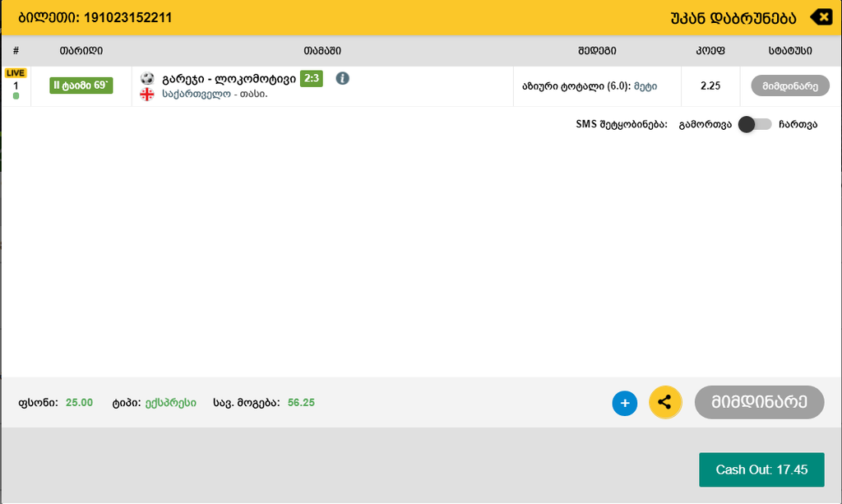The image size is (842, 504).
Task: Click the უკან დაბრუნება link
Action: coord(733,18)
